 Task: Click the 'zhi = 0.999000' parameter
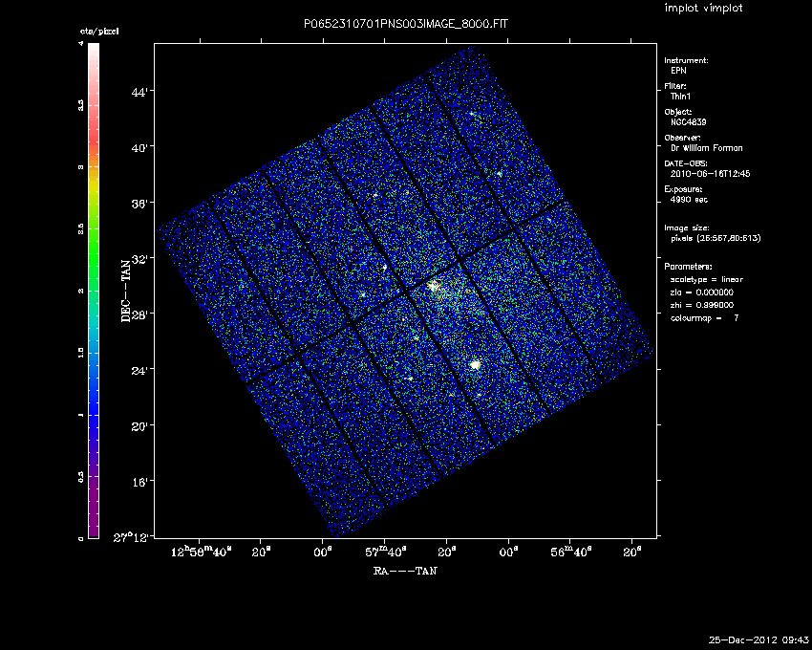(x=702, y=305)
